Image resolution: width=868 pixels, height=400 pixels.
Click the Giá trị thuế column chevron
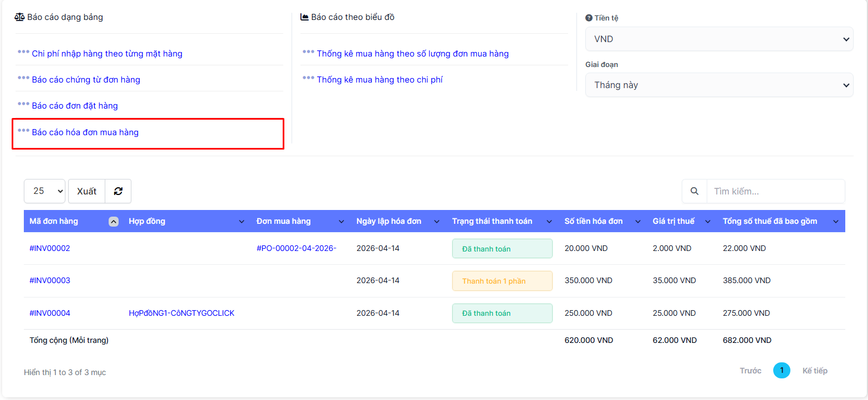coord(707,222)
